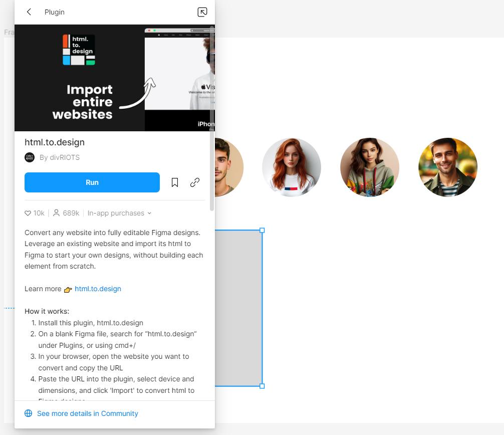Open the By divRIOTS author name

[x=60, y=157]
